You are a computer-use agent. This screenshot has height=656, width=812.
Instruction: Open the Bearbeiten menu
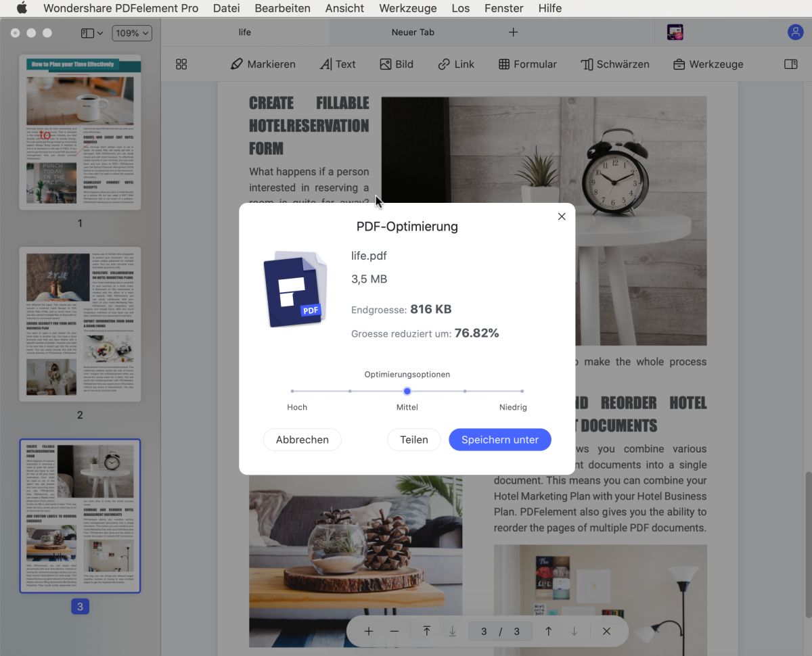click(282, 8)
